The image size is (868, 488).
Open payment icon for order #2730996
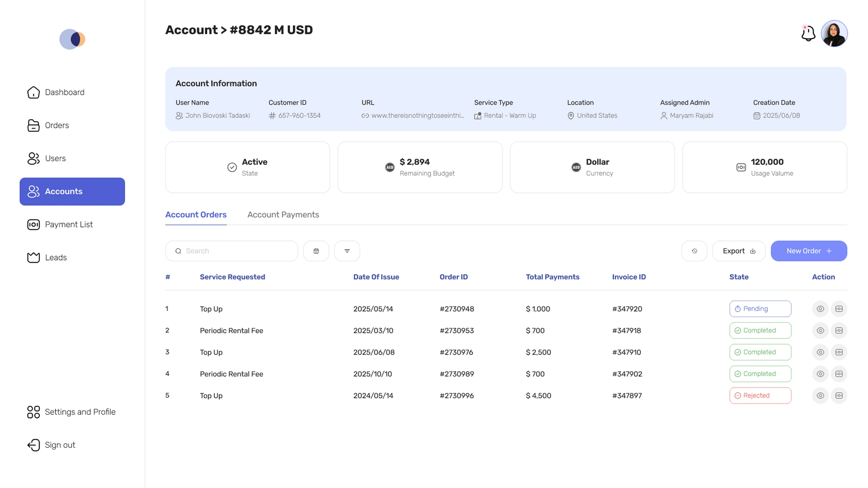pos(839,395)
